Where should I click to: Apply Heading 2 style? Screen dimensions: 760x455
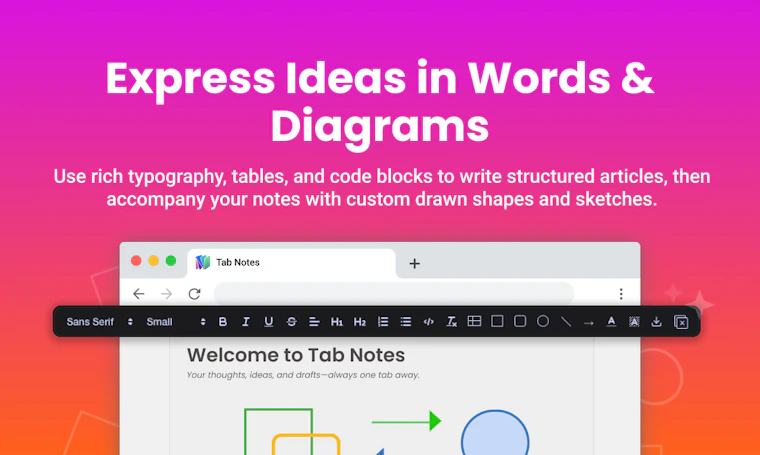click(x=360, y=322)
